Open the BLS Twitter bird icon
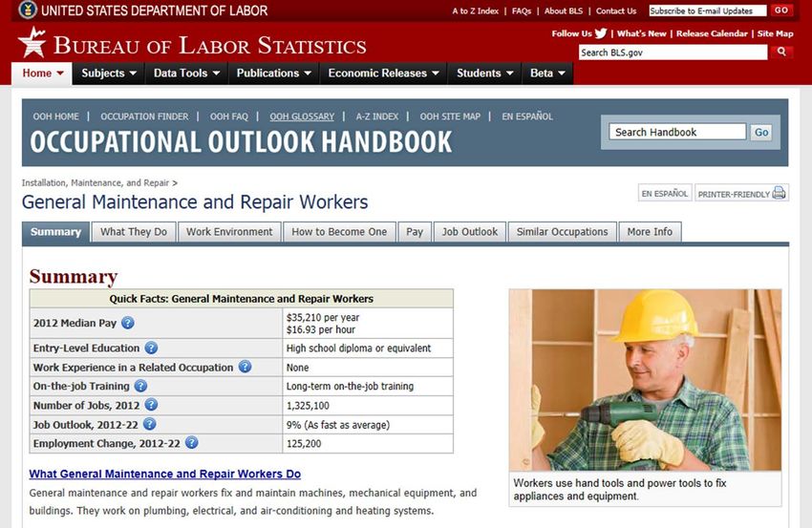Screen dimensions: 812x528 click(601, 33)
